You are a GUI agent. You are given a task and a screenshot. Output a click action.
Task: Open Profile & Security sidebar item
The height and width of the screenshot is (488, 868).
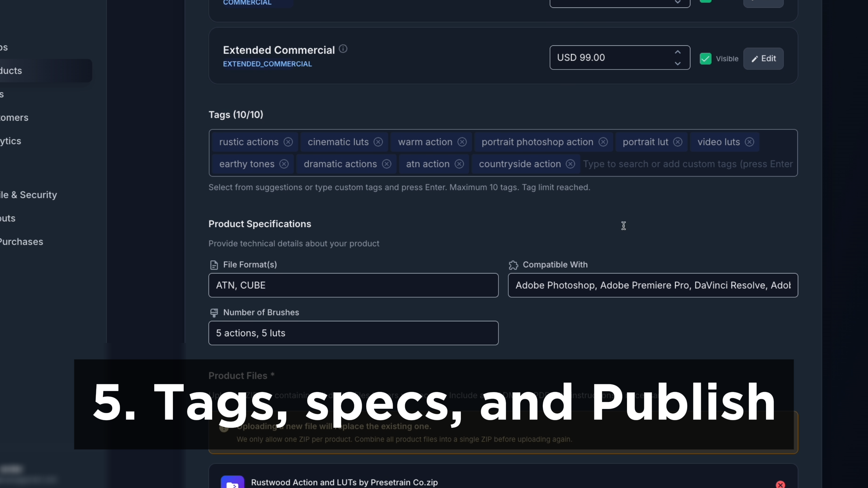(x=29, y=195)
